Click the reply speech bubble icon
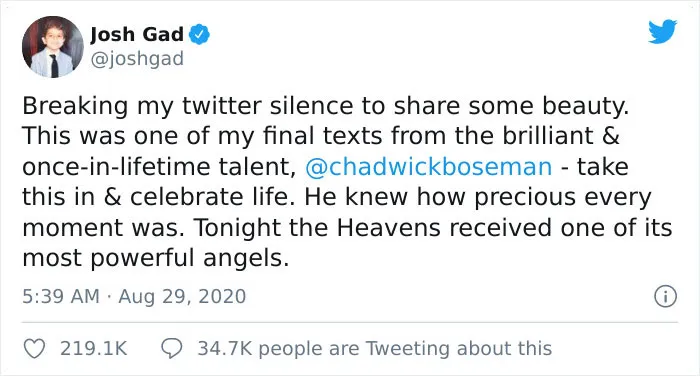Image resolution: width=700 pixels, height=376 pixels. point(171,348)
